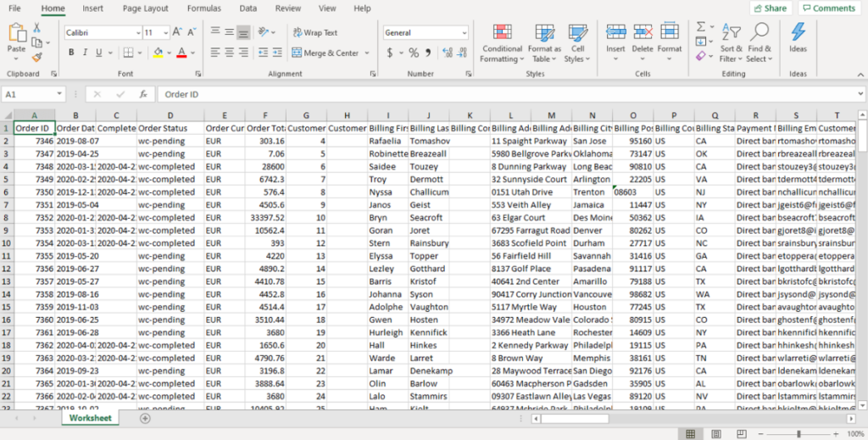
Task: Click the zoom slider handle
Action: click(798, 434)
